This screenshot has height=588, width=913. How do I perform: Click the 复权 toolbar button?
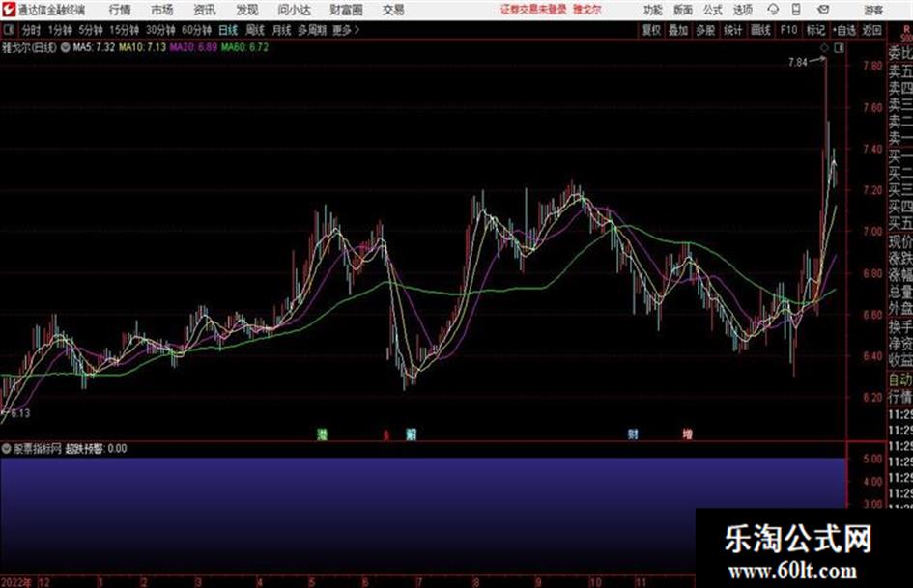[651, 30]
